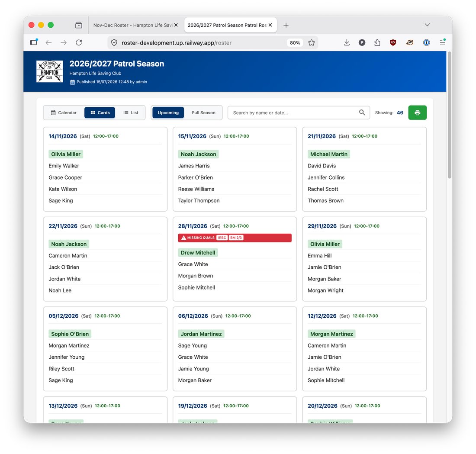
Task: Bookmark this page with the star icon
Action: 311,42
